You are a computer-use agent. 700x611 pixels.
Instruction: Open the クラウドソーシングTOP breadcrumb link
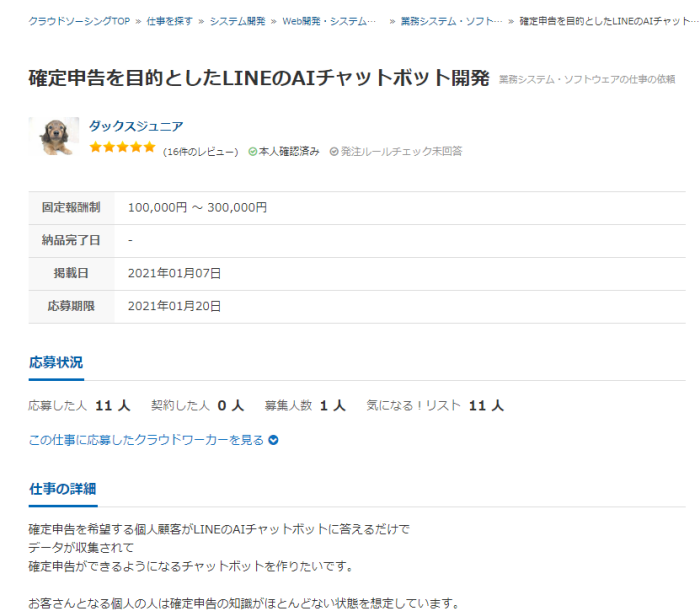(79, 21)
